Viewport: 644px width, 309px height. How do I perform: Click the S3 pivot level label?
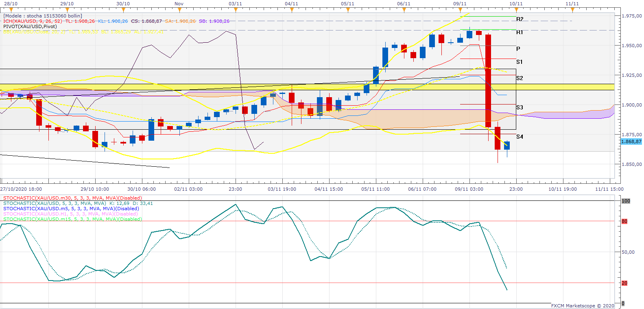pos(520,107)
